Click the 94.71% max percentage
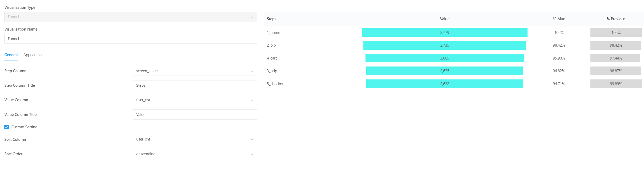 pyautogui.click(x=559, y=84)
